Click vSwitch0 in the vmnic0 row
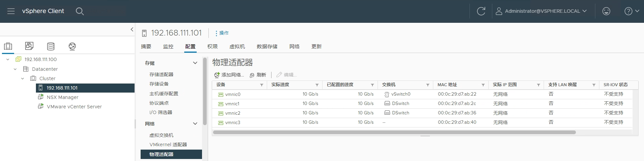644x161 pixels. click(x=401, y=94)
